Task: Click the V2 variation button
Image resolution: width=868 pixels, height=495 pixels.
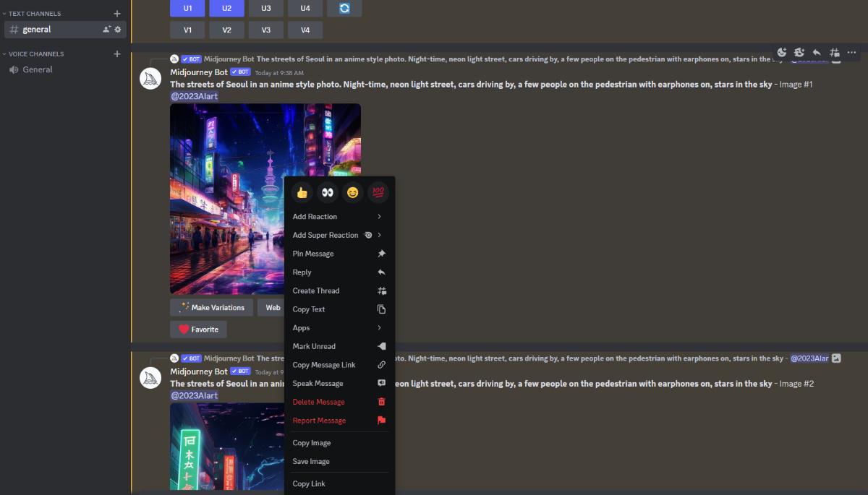Action: (227, 30)
